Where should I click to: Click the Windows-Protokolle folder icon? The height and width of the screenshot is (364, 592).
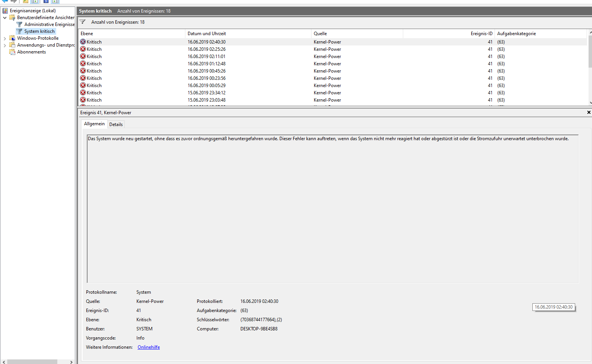click(x=12, y=38)
